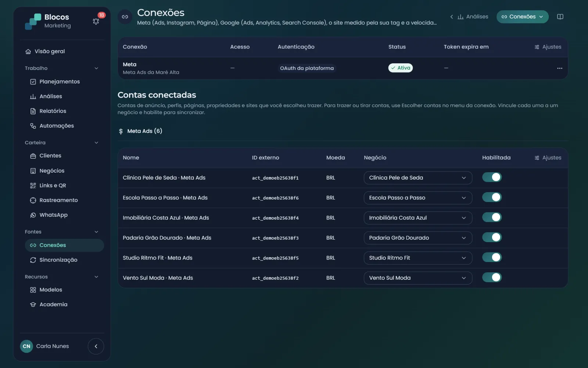Click the link icon beside Conexões title
Viewport: 588px width, 368px height.
(125, 17)
